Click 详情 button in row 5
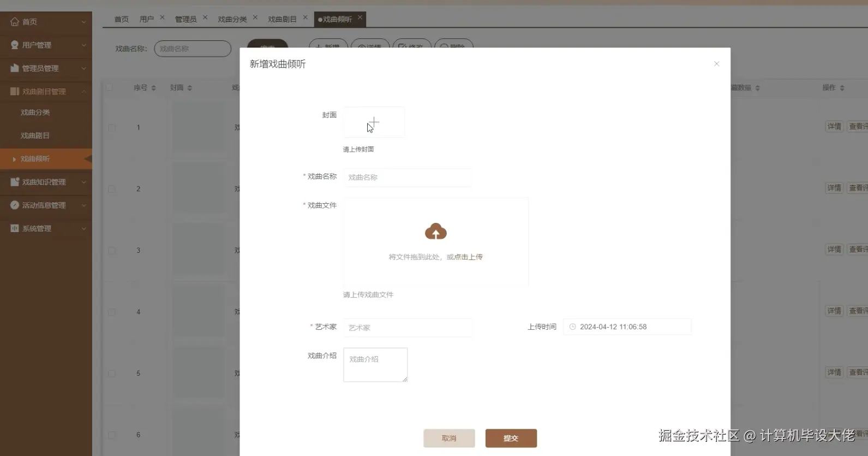 [834, 372]
